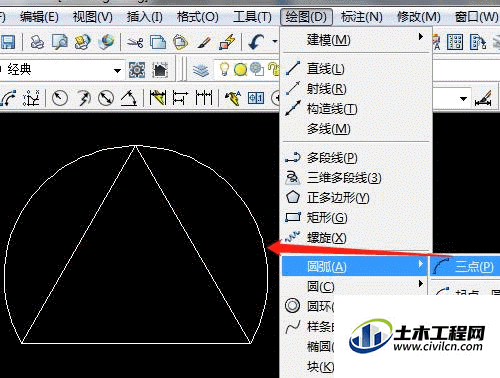Click the Workspace Settings gear icon

click(137, 70)
